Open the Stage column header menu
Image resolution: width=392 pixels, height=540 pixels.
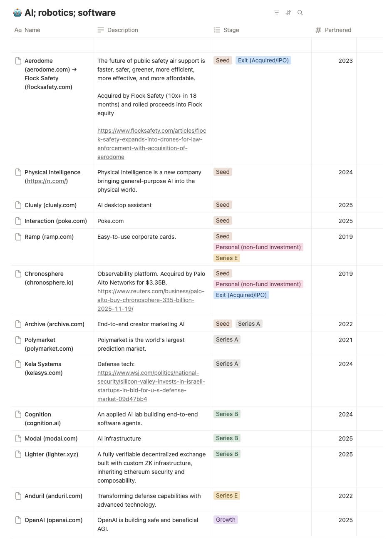[231, 30]
